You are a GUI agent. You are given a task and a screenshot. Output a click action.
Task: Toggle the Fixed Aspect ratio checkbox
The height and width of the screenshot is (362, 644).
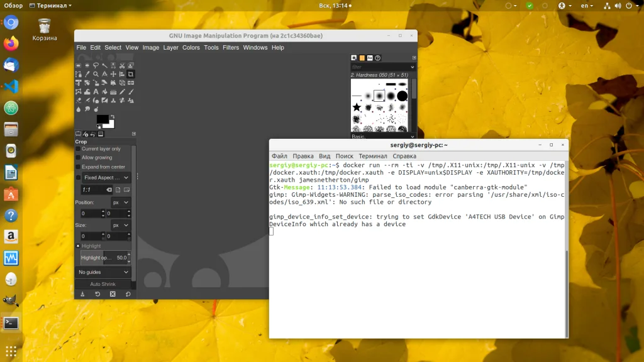78,178
